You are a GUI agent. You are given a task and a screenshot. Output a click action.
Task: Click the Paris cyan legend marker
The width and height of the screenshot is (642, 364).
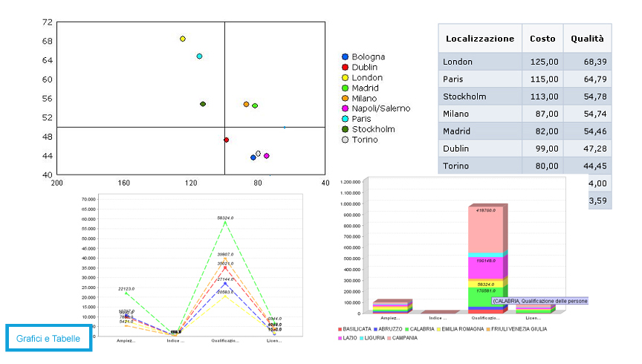click(345, 119)
